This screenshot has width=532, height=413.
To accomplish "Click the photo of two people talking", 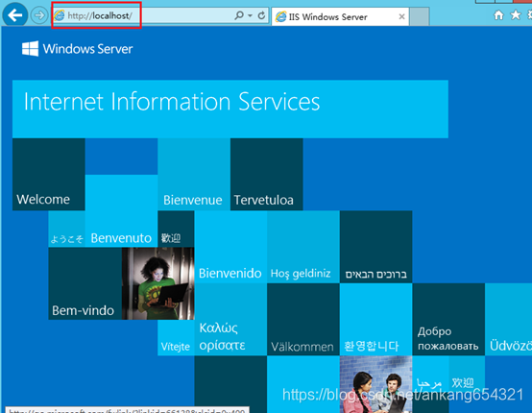I will [x=375, y=384].
